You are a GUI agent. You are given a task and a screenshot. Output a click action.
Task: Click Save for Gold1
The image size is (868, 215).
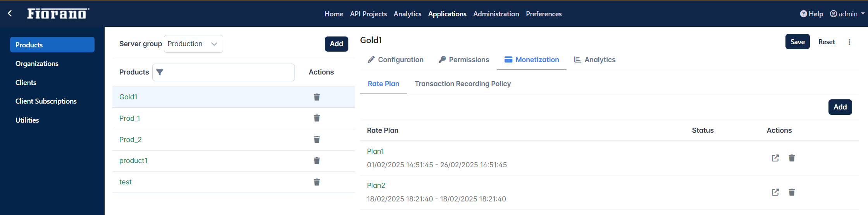click(797, 42)
